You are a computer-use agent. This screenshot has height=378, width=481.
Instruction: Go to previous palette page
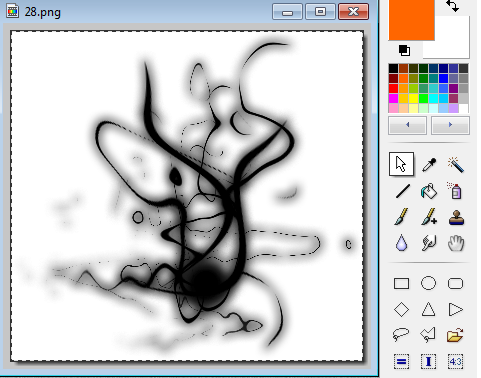point(407,125)
